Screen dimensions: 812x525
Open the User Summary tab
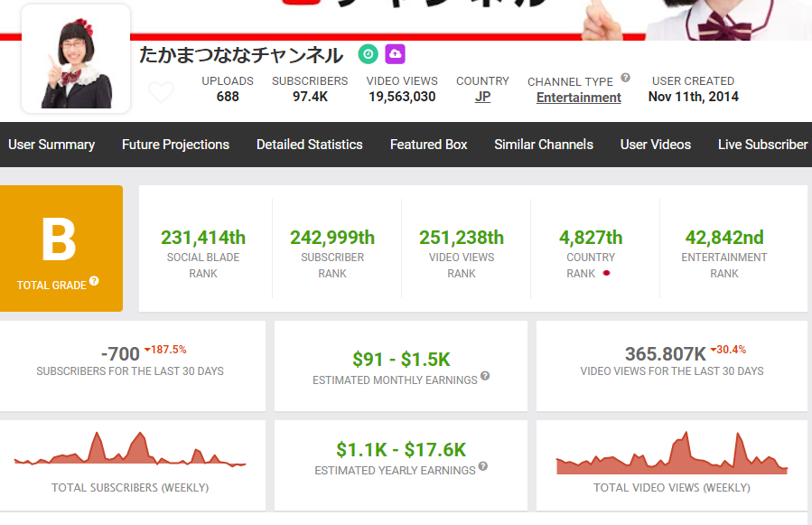point(51,145)
